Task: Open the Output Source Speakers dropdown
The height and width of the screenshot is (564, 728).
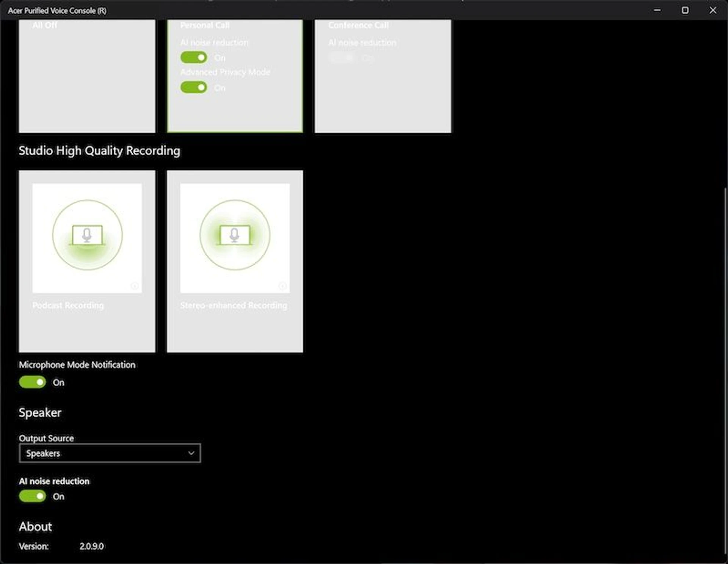Action: click(110, 453)
